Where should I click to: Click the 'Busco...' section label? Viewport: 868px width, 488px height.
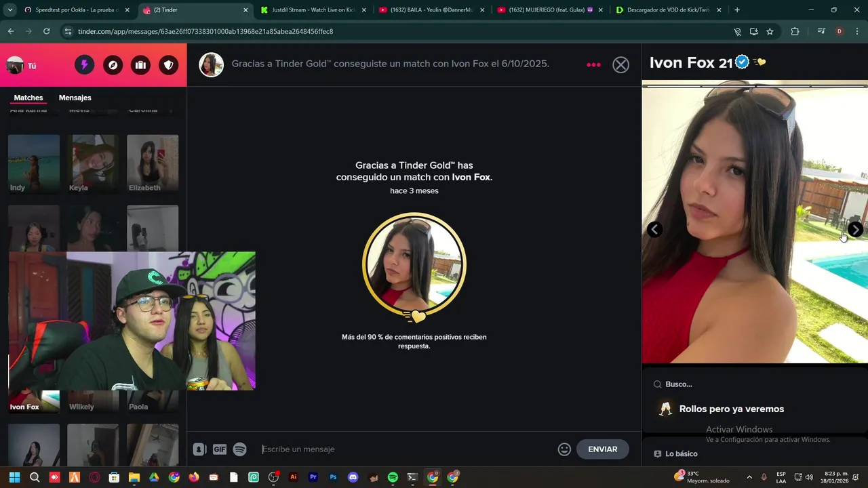(679, 384)
